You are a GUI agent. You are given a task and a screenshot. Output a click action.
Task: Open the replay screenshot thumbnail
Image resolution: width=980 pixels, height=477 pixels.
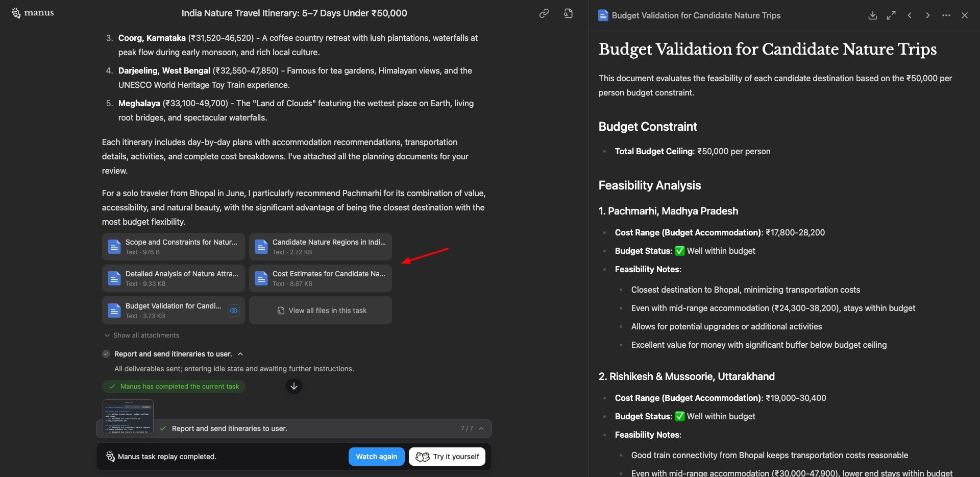[128, 416]
